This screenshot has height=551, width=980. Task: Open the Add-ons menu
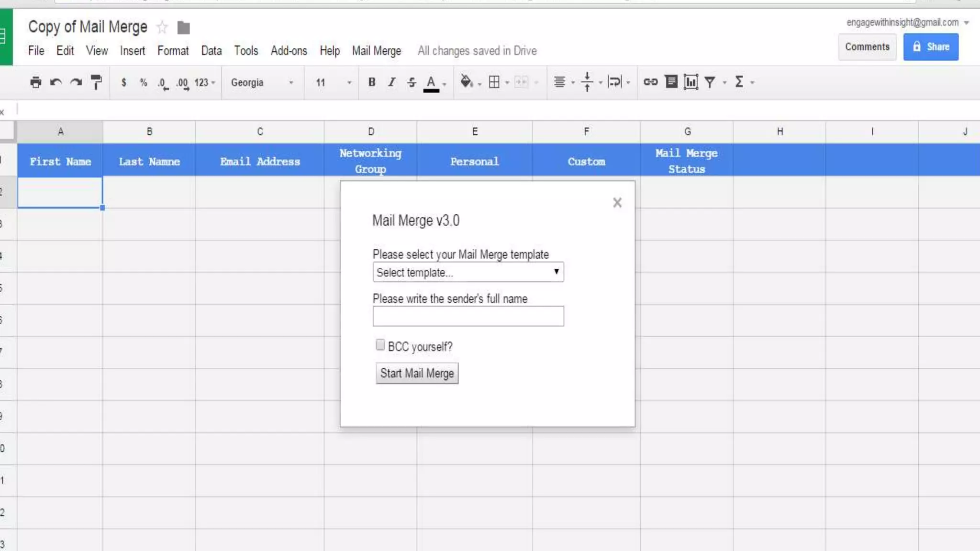289,51
